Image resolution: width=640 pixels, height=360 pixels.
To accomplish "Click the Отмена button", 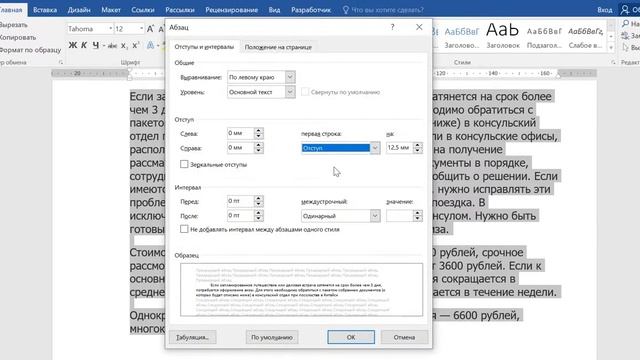I will tap(404, 337).
